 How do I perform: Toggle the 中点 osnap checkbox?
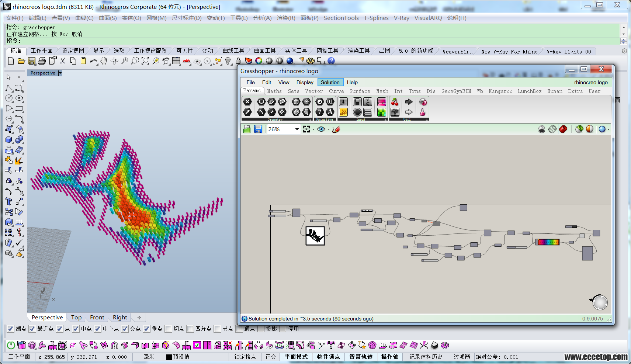pyautogui.click(x=76, y=329)
